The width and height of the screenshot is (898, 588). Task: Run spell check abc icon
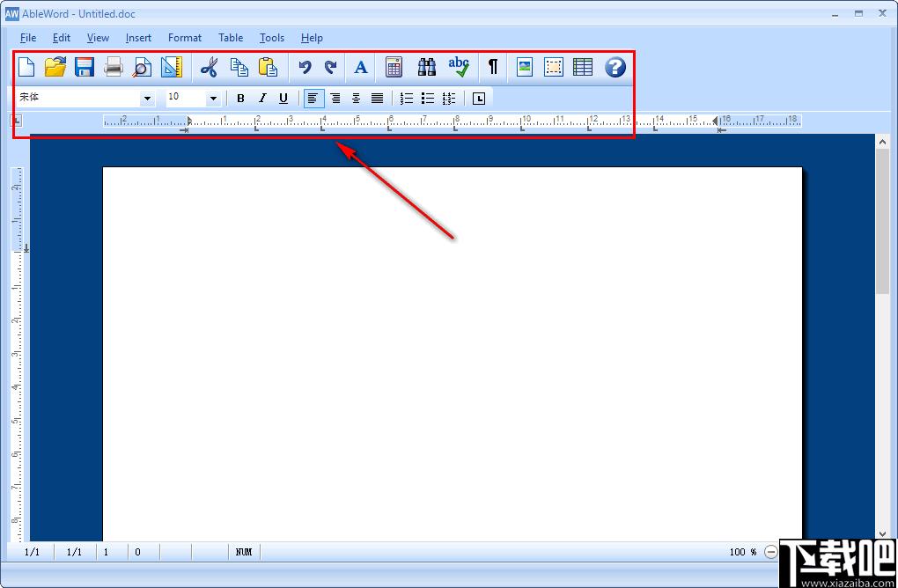pyautogui.click(x=459, y=67)
